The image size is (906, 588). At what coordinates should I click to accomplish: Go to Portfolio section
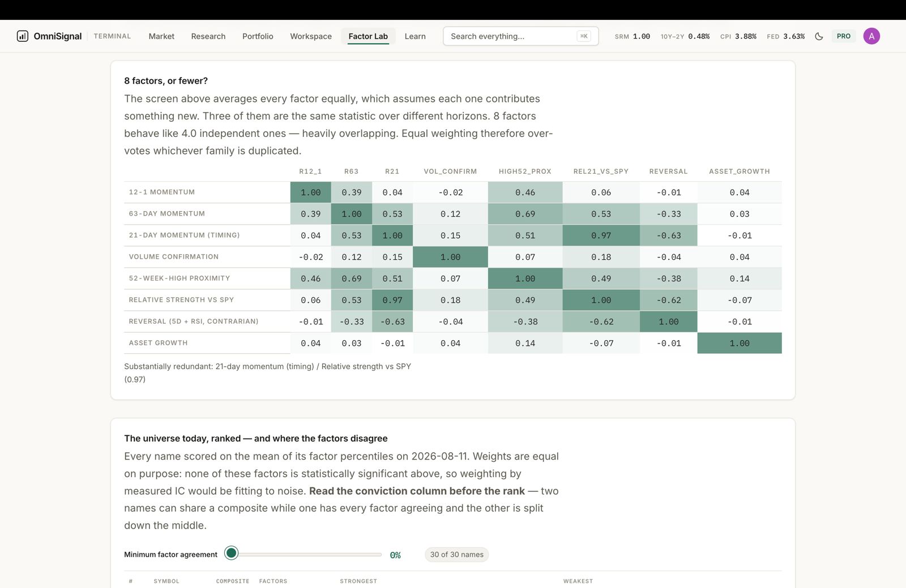click(258, 36)
